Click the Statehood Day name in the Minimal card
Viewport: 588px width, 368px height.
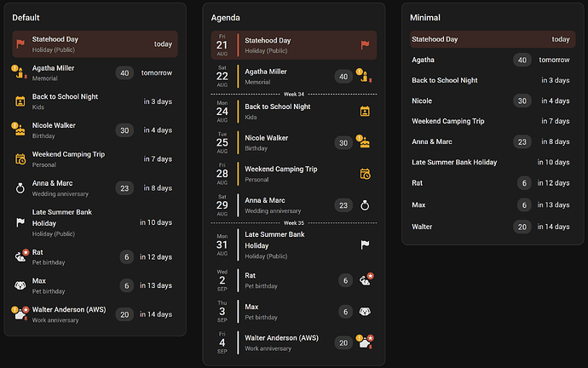[x=435, y=39]
